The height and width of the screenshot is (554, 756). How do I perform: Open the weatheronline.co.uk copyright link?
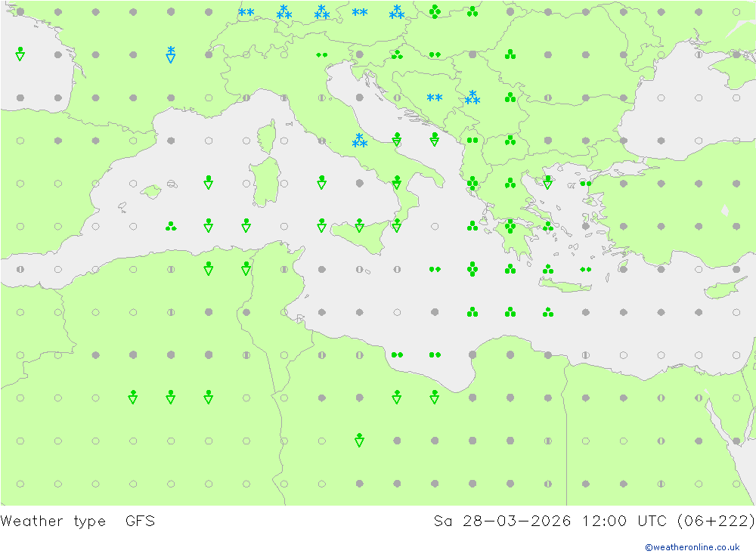click(692, 547)
